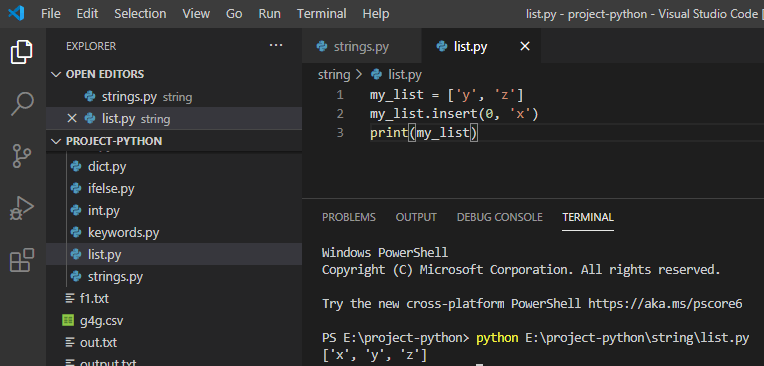Switch to the strings.py editor tab
Screen dimensions: 764x366
click(362, 46)
